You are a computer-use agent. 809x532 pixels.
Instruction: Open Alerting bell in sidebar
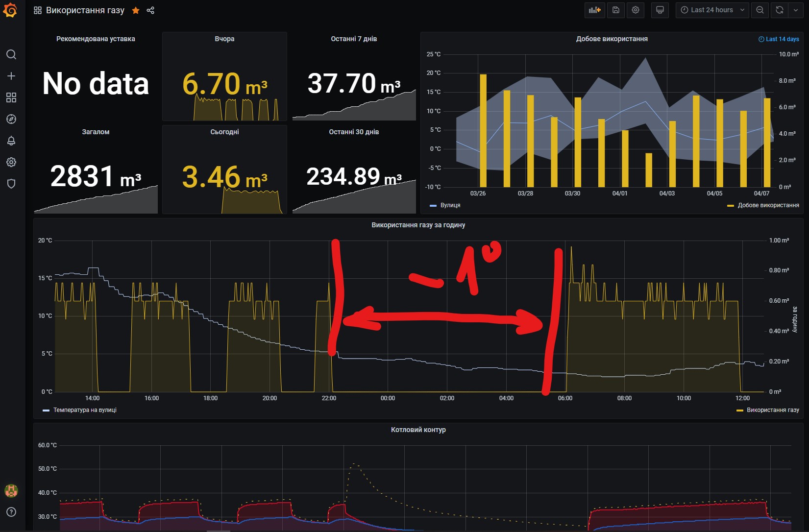point(11,141)
